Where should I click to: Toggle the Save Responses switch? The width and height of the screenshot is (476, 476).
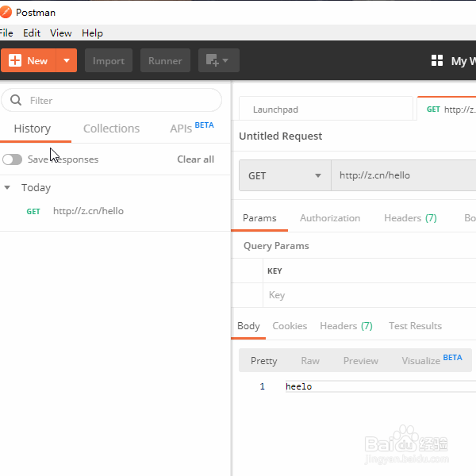point(12,159)
